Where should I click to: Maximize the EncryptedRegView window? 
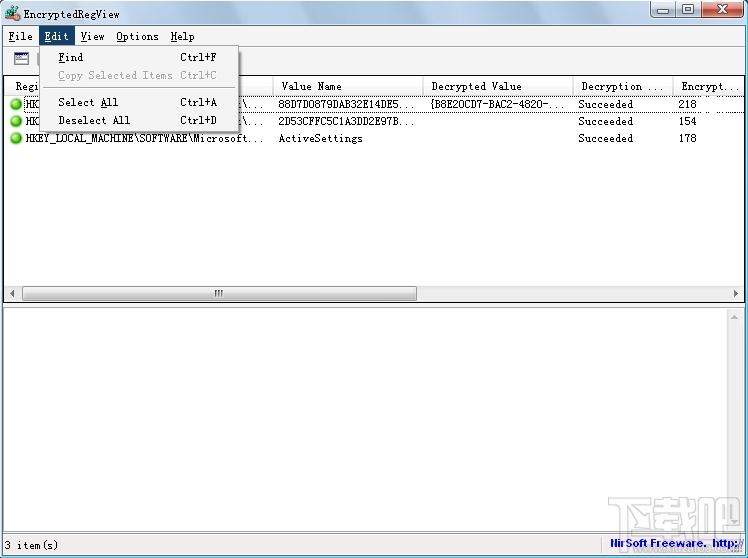(x=688, y=10)
